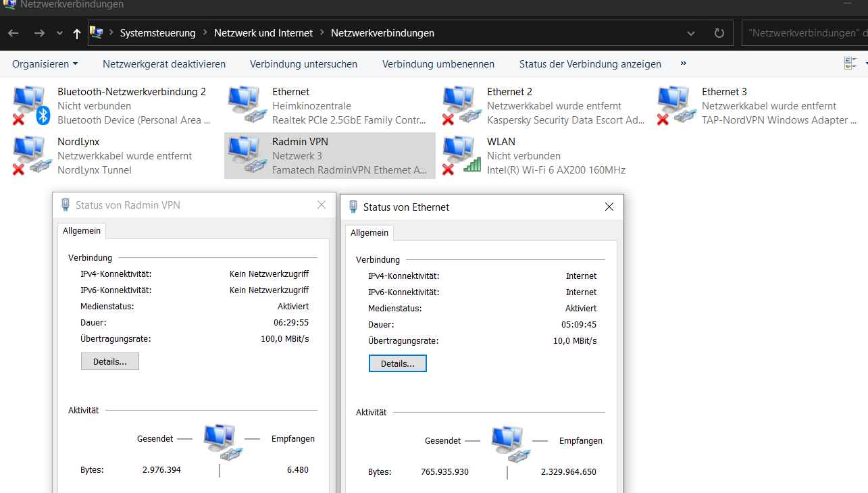The height and width of the screenshot is (493, 868).
Task: Click the back navigation arrow
Action: (14, 33)
